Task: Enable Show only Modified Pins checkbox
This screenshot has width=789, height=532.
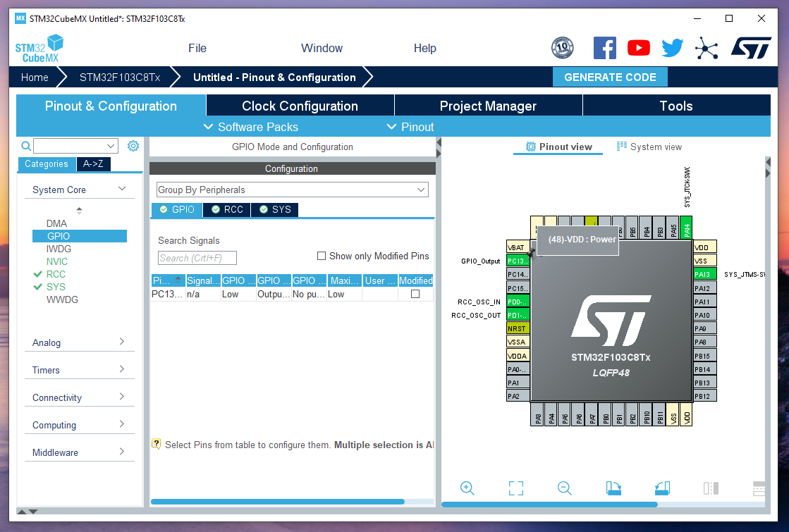Action: point(322,256)
